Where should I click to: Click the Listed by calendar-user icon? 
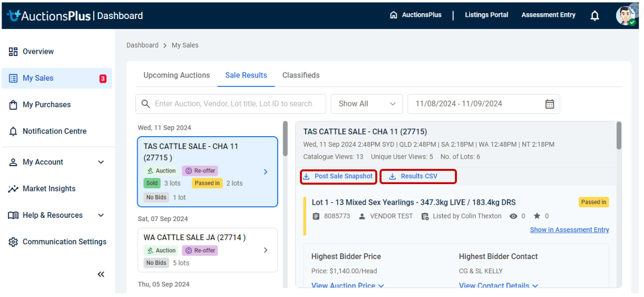425,216
